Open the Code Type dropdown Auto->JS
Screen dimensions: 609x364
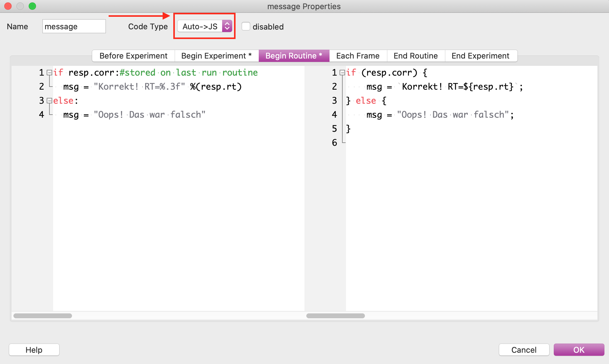205,26
